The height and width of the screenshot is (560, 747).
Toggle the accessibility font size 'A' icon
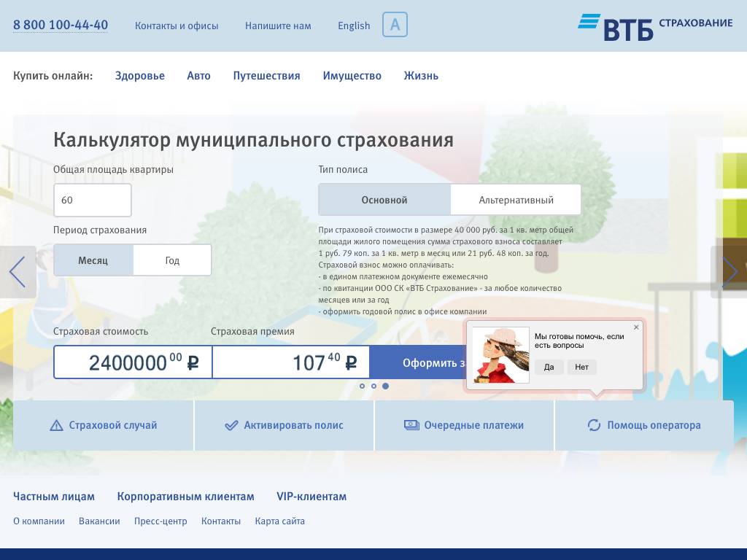coord(395,25)
